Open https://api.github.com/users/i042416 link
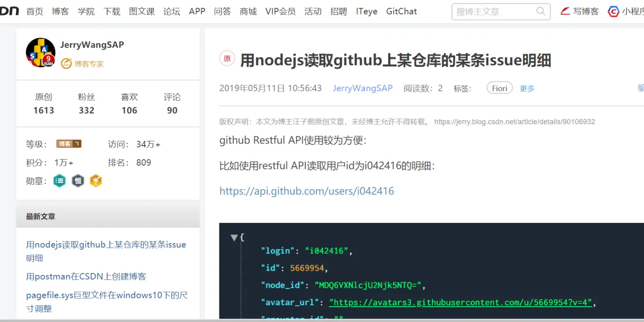Image resolution: width=644 pixels, height=322 pixels. (x=307, y=191)
